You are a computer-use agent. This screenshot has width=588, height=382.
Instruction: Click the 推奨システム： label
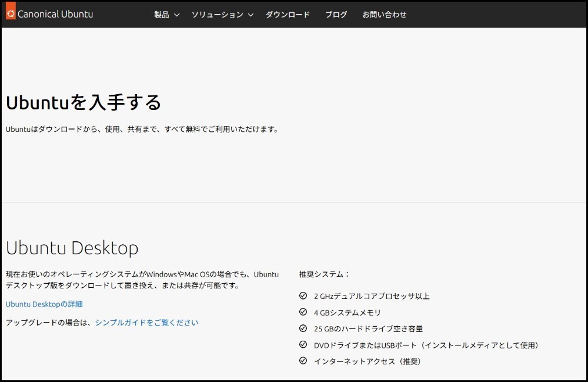point(325,274)
